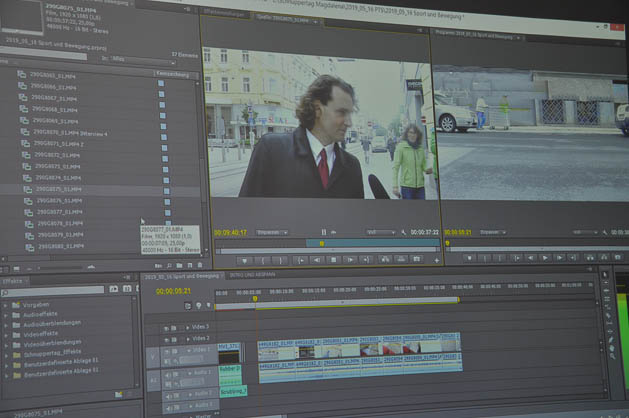Toggle the timeline sequence nest button
Viewport: 629px width, 418px height.
(188, 306)
